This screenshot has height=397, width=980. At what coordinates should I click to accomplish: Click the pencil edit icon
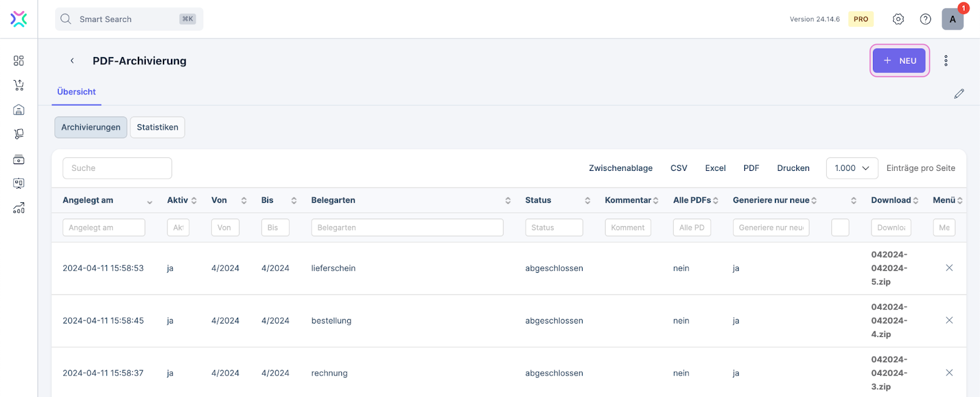click(959, 94)
